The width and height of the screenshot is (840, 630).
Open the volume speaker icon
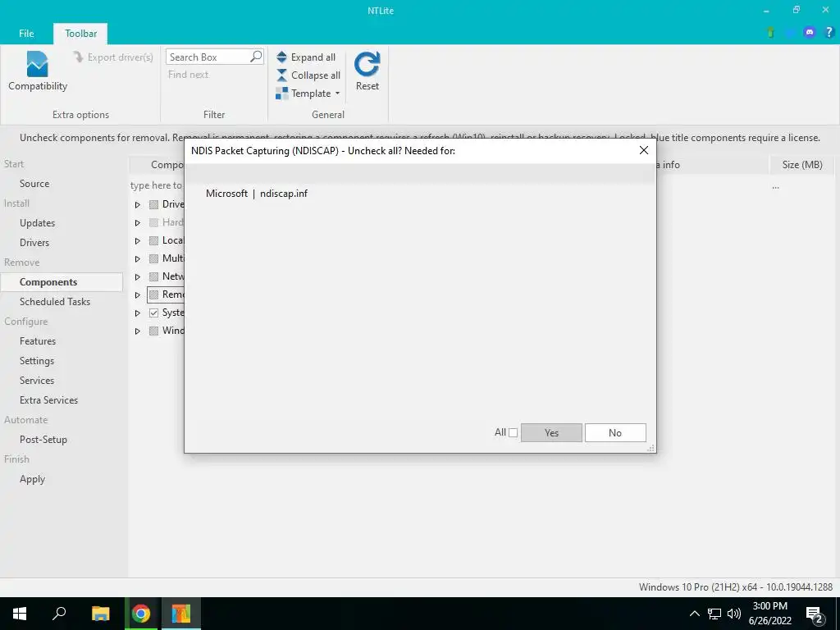tap(734, 614)
